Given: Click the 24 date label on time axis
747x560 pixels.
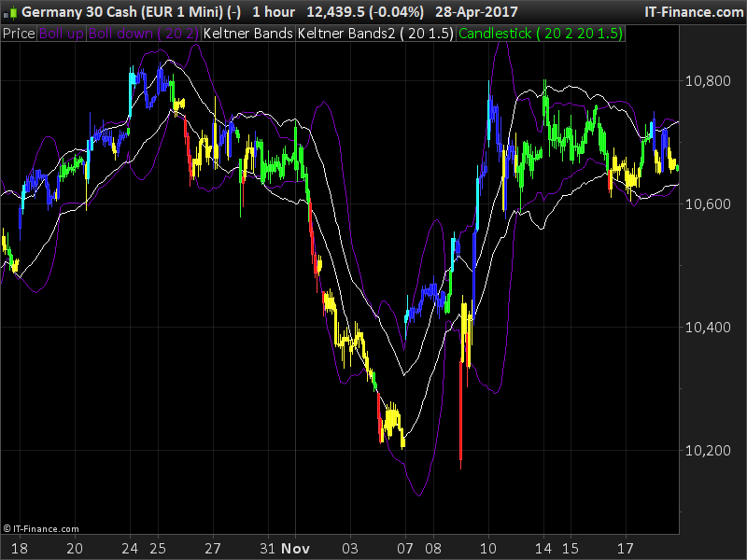Looking at the screenshot, I should (x=130, y=549).
